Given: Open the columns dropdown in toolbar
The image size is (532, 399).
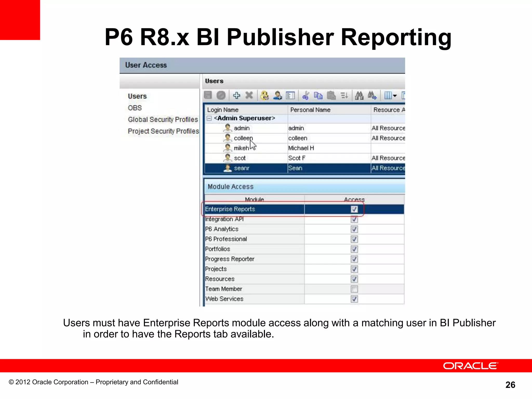Looking at the screenshot, I should [390, 96].
